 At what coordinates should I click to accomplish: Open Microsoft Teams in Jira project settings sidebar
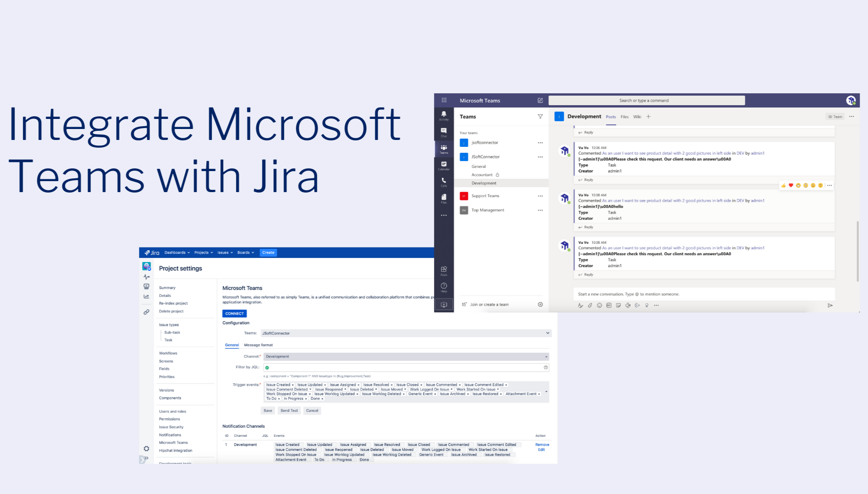tap(173, 443)
